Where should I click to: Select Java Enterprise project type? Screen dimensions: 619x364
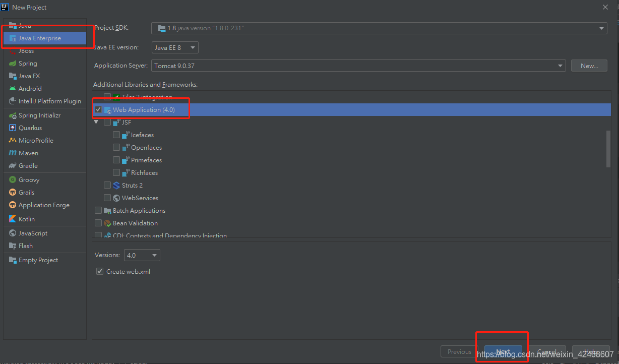[45, 38]
